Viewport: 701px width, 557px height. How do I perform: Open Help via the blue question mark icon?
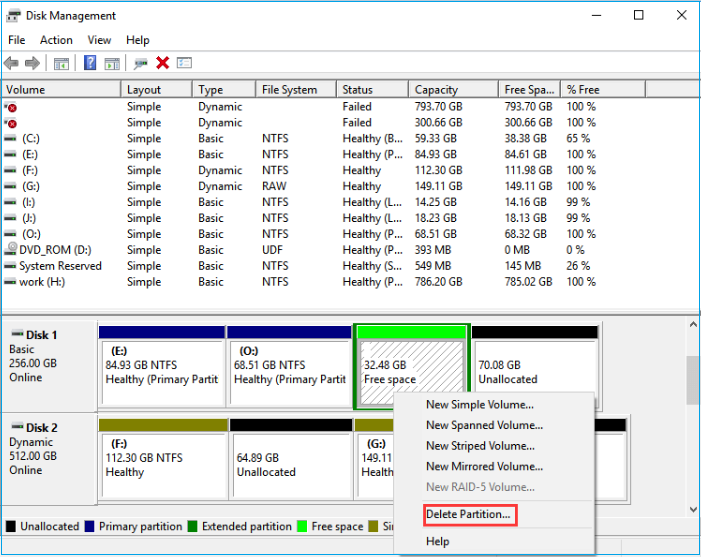click(x=90, y=63)
